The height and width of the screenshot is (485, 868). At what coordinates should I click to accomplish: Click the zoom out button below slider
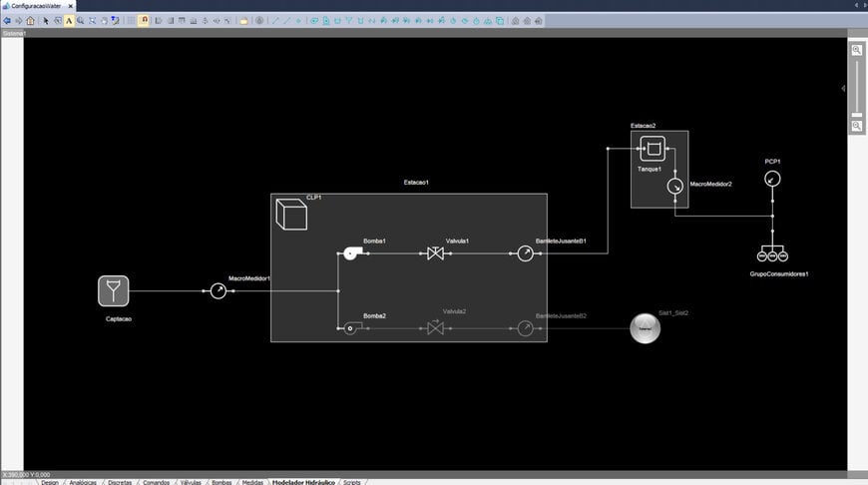856,126
